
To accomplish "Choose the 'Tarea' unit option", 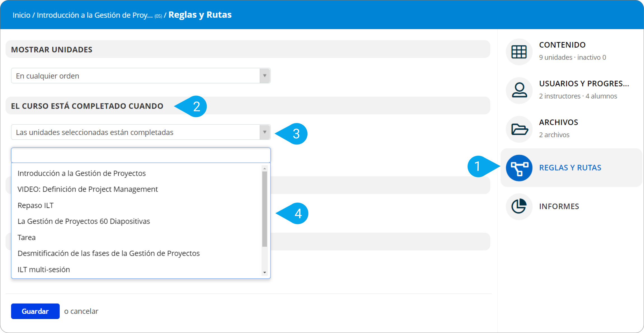I will coord(27,237).
